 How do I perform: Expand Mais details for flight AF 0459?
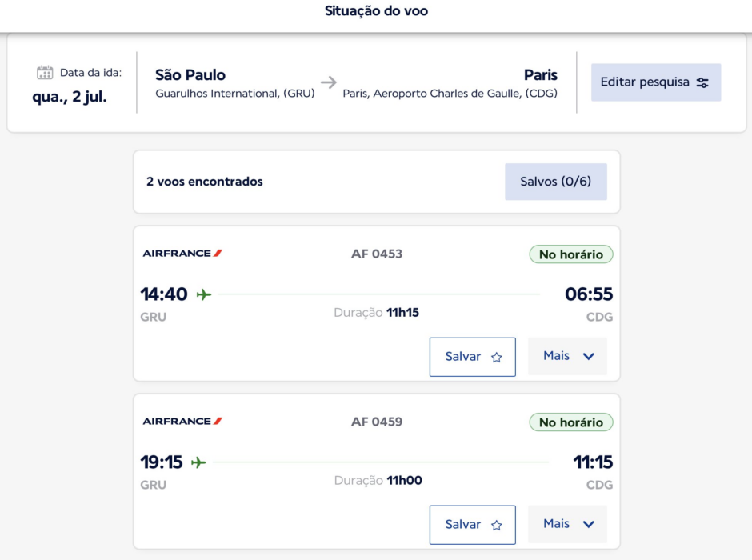[567, 524]
